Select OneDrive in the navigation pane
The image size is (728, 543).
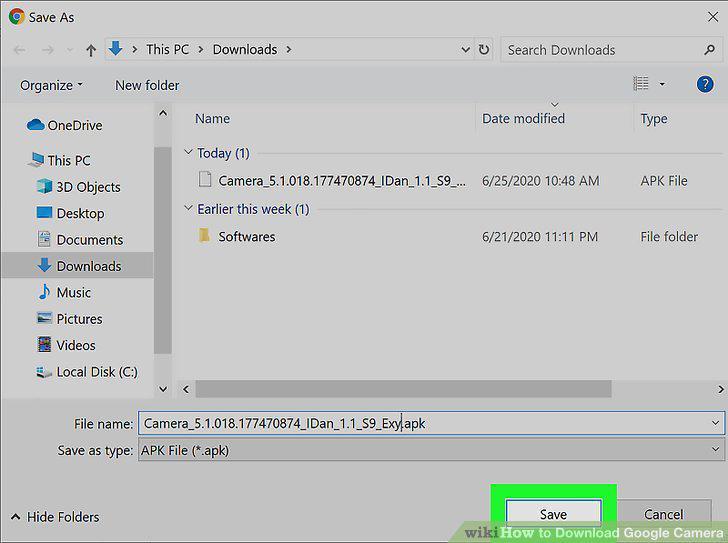65,125
